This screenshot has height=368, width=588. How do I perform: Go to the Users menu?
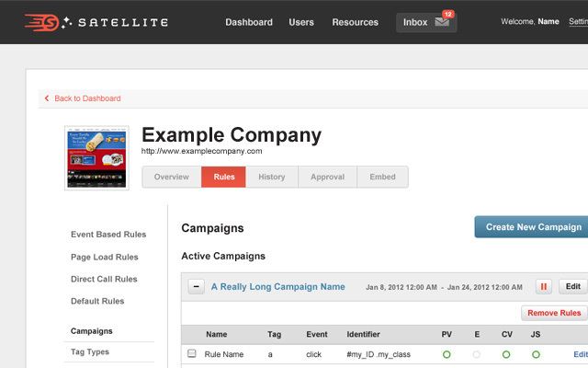point(301,22)
